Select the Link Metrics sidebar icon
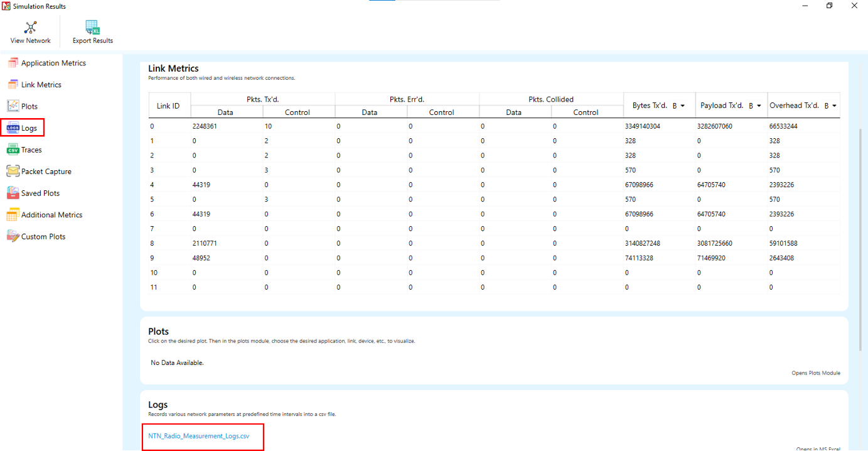Image resolution: width=868 pixels, height=451 pixels. click(13, 85)
